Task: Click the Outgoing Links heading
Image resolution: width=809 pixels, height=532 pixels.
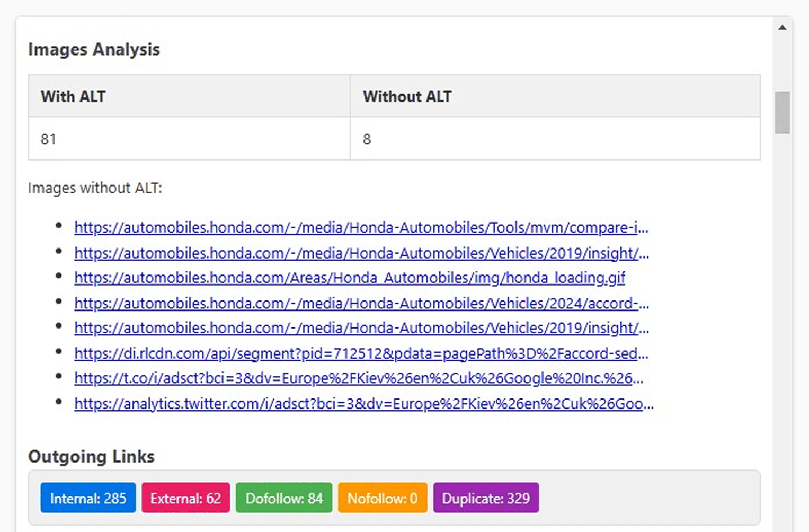Action: pos(91,457)
